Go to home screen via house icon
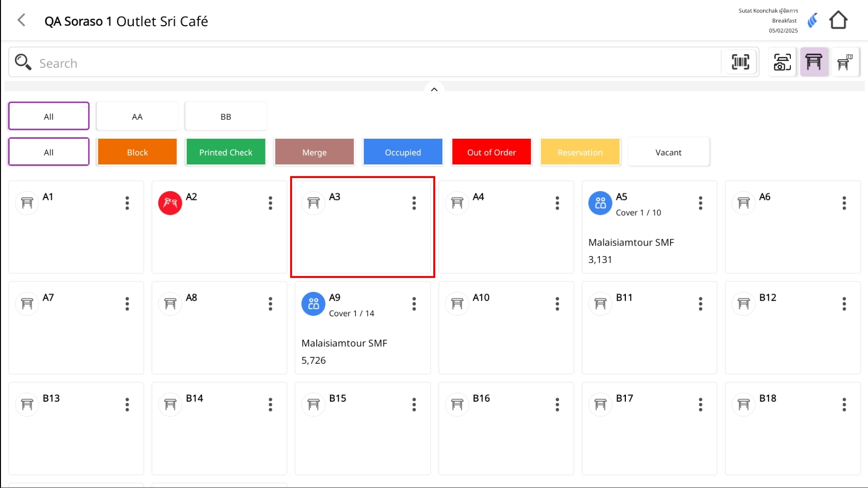 pos(838,20)
